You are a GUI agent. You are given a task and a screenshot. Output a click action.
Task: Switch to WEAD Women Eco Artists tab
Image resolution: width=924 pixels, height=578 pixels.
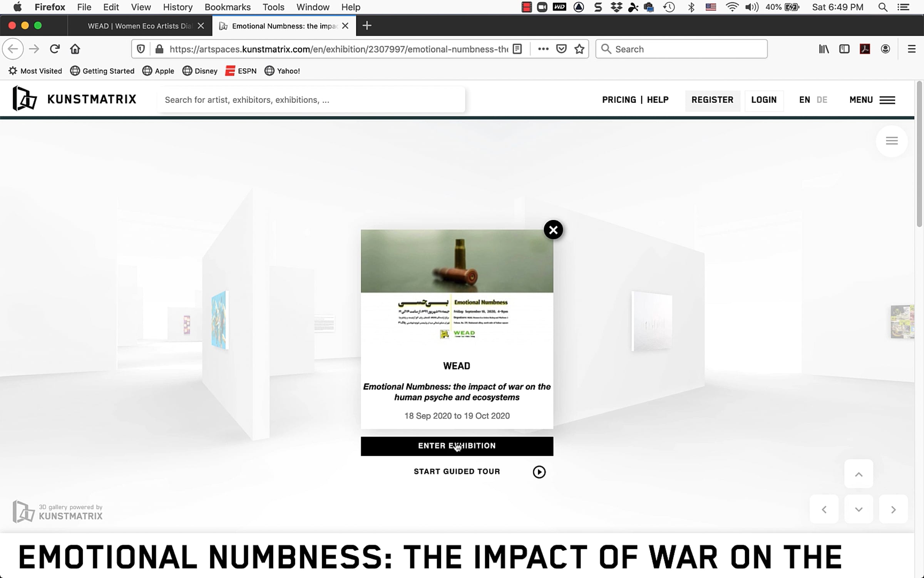tap(140, 26)
